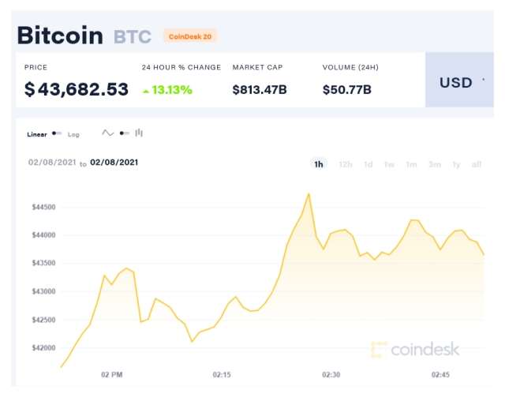Click the coindesk watermark logo
Image resolution: width=505 pixels, height=420 pixels.
(x=415, y=349)
